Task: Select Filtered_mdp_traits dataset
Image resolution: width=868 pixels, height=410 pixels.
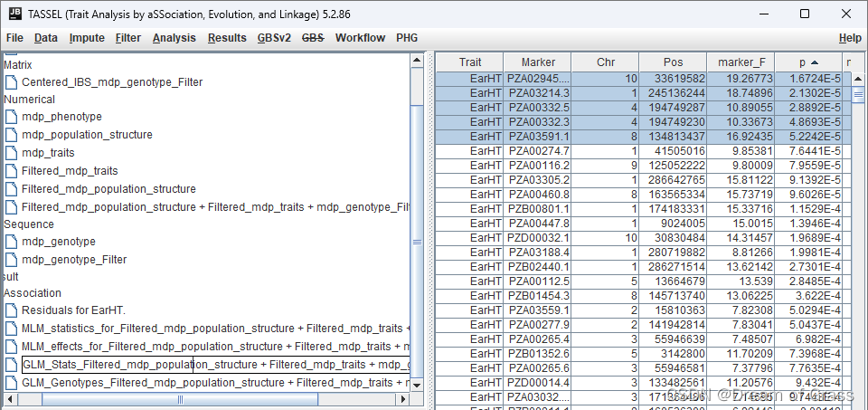Action: tap(70, 171)
